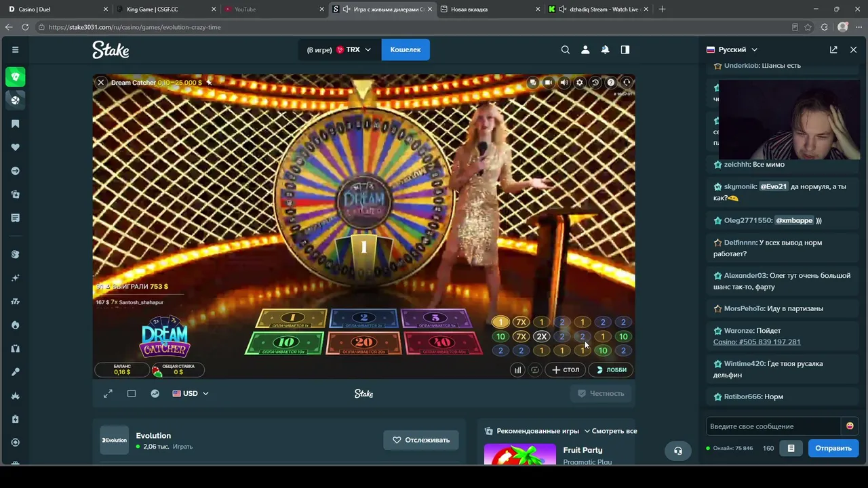This screenshot has width=868, height=488.
Task: Click the +СТОЛ button
Action: click(566, 370)
